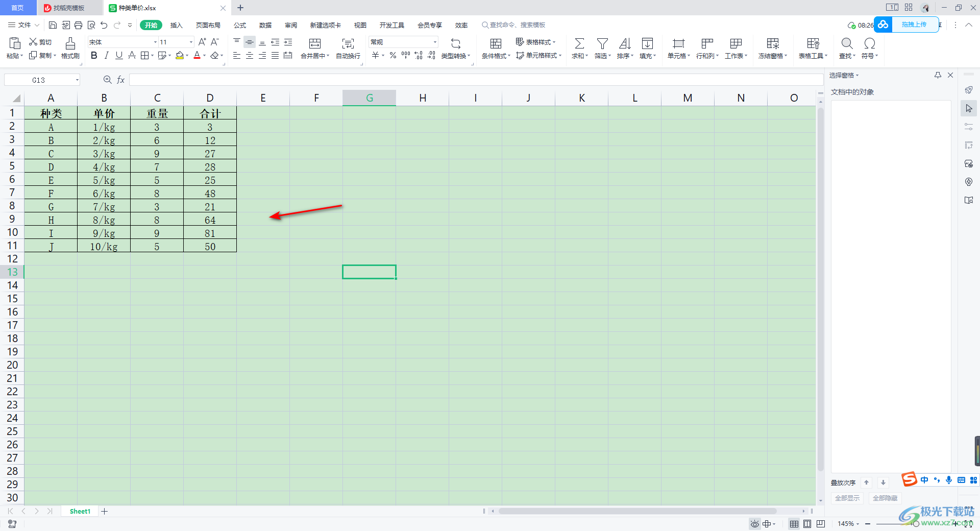Click the Show All (全部显示) button
The width and height of the screenshot is (980, 531).
847,498
